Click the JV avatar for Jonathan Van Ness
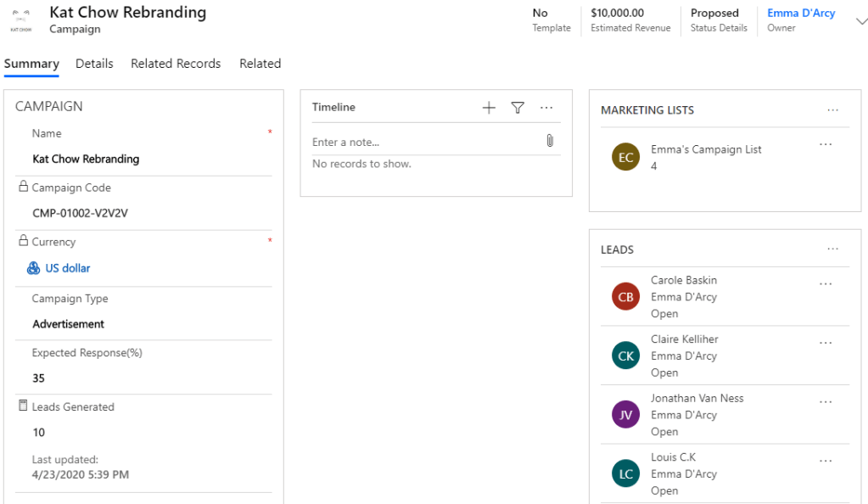Image resolution: width=868 pixels, height=504 pixels. pyautogui.click(x=625, y=415)
